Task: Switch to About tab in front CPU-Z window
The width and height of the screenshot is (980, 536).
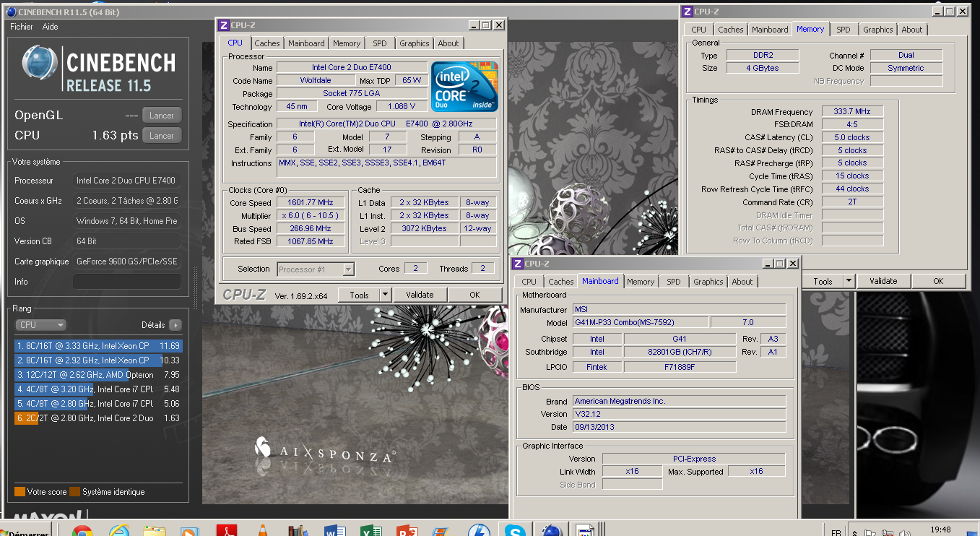Action: (x=448, y=43)
